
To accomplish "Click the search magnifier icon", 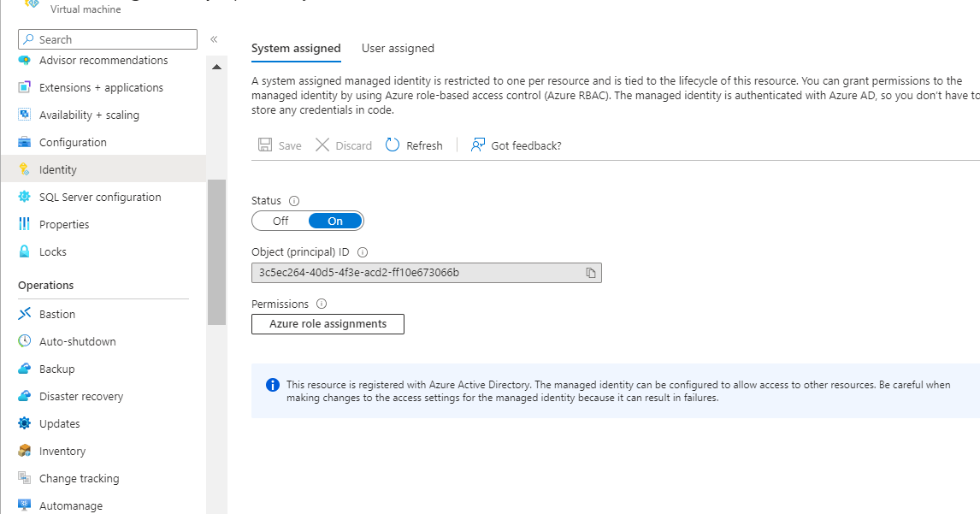I will tap(28, 39).
